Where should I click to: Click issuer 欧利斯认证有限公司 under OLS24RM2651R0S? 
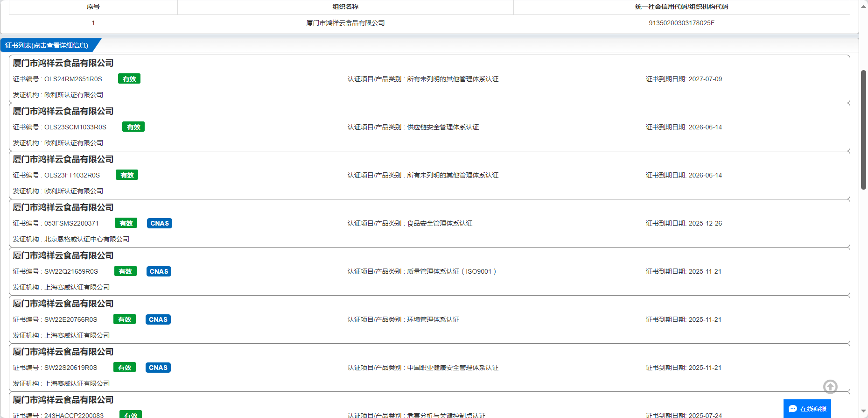tap(74, 95)
